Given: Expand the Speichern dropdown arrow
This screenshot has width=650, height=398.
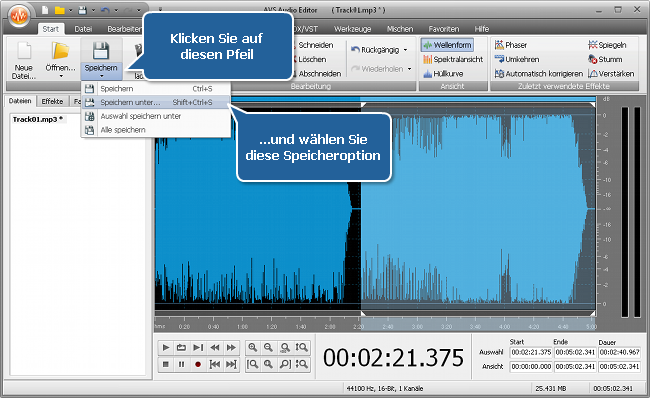Looking at the screenshot, I should click(x=102, y=76).
